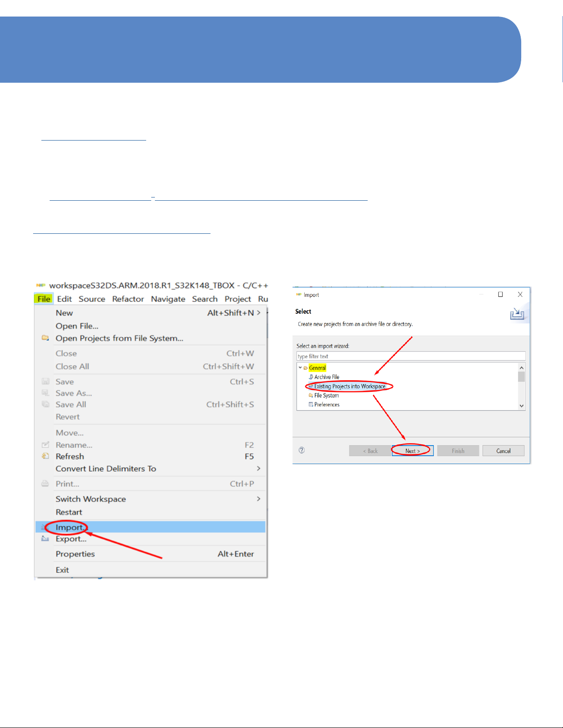Click the Export... entry icon
563x728 pixels.
(45, 538)
